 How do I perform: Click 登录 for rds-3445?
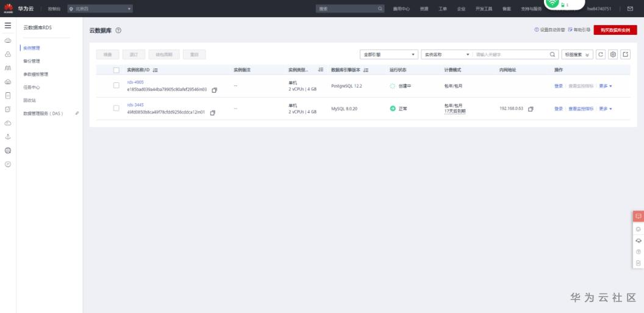point(559,109)
